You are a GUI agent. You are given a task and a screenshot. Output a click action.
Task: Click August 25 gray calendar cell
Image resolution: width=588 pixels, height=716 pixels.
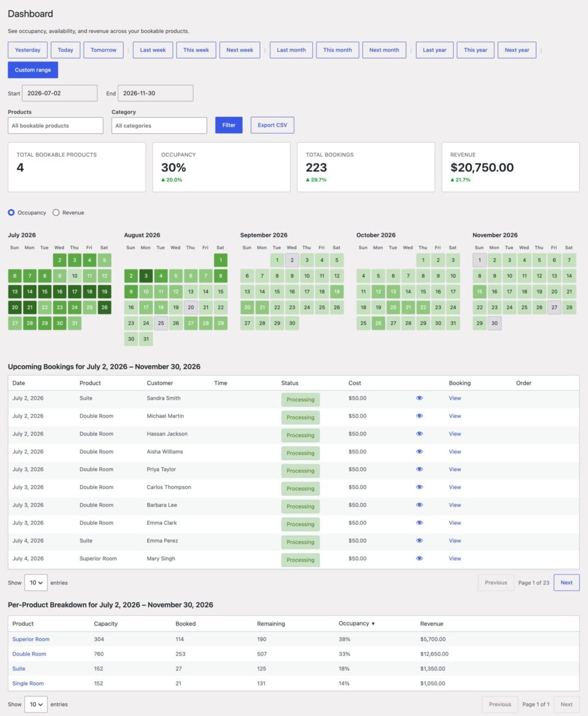pyautogui.click(x=161, y=323)
